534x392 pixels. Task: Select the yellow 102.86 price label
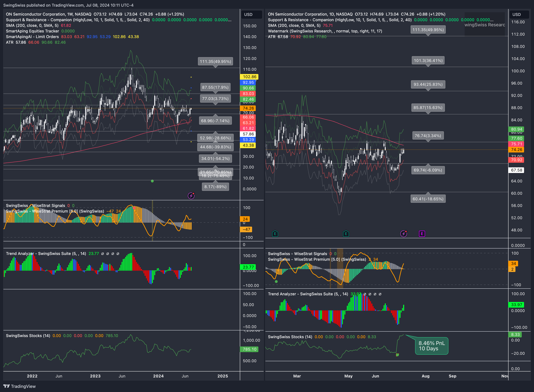pos(249,77)
